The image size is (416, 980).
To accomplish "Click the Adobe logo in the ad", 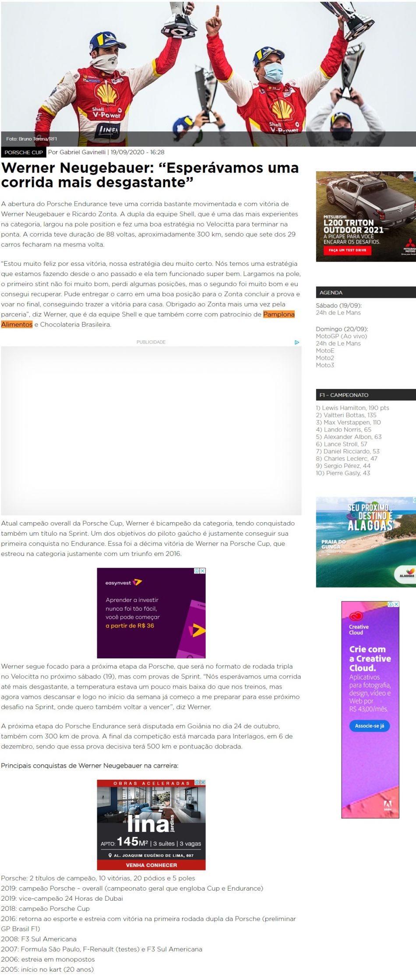I will [x=388, y=804].
